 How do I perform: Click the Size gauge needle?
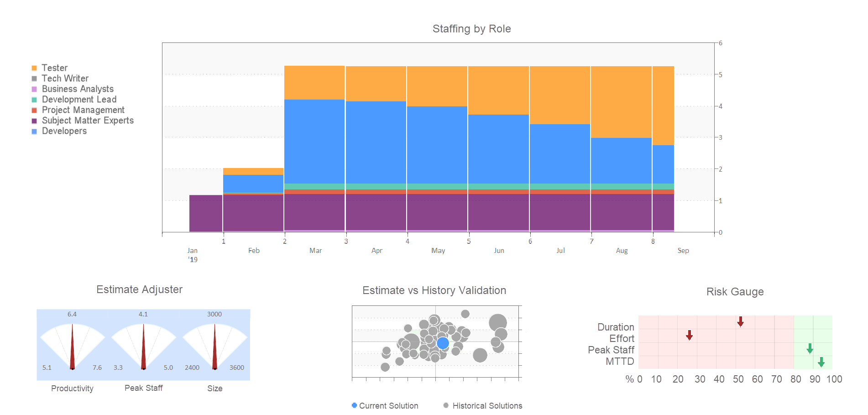215,347
